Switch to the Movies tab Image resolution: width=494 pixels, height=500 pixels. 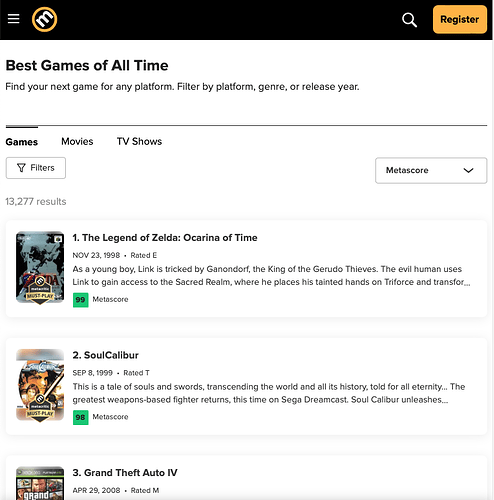point(77,141)
